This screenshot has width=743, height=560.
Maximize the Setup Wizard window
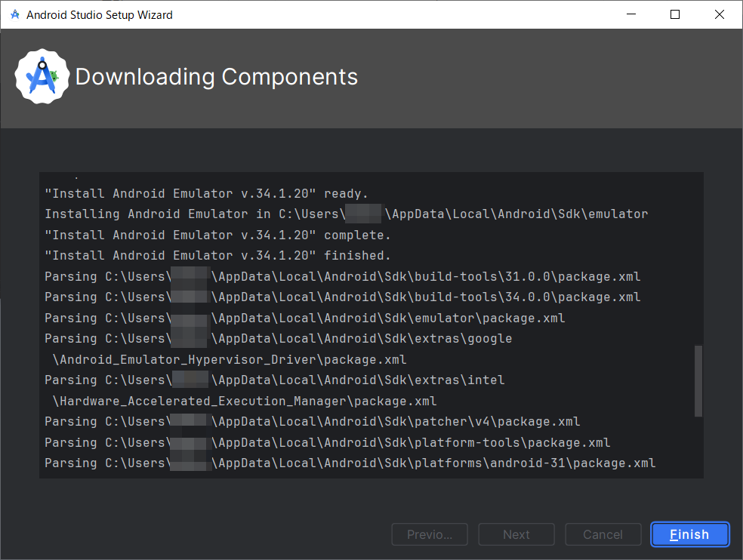tap(675, 14)
